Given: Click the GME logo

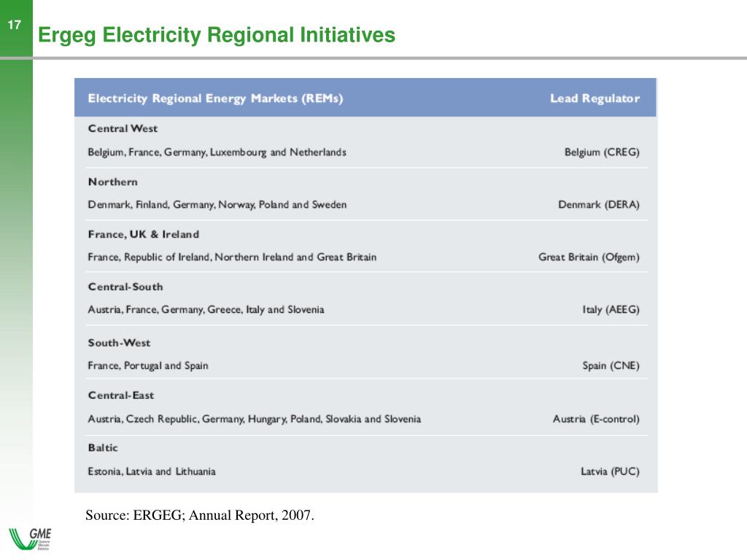Looking at the screenshot, I should point(30,539).
